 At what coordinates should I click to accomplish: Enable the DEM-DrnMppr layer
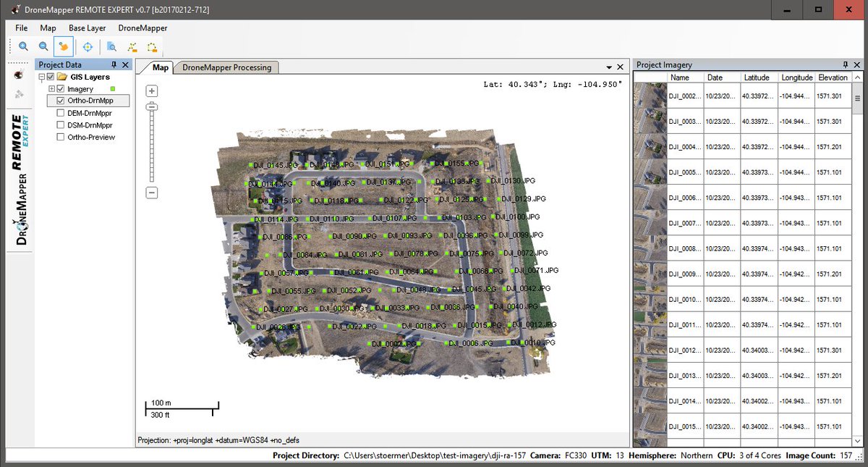point(61,113)
